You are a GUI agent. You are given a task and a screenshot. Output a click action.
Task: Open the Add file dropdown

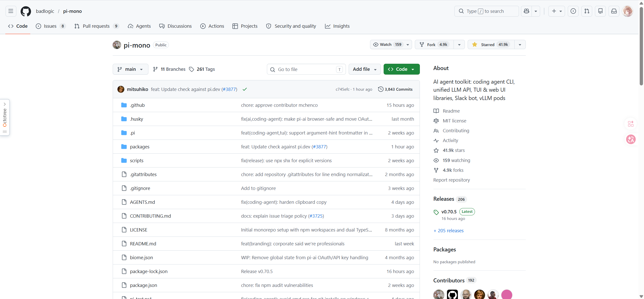click(365, 69)
